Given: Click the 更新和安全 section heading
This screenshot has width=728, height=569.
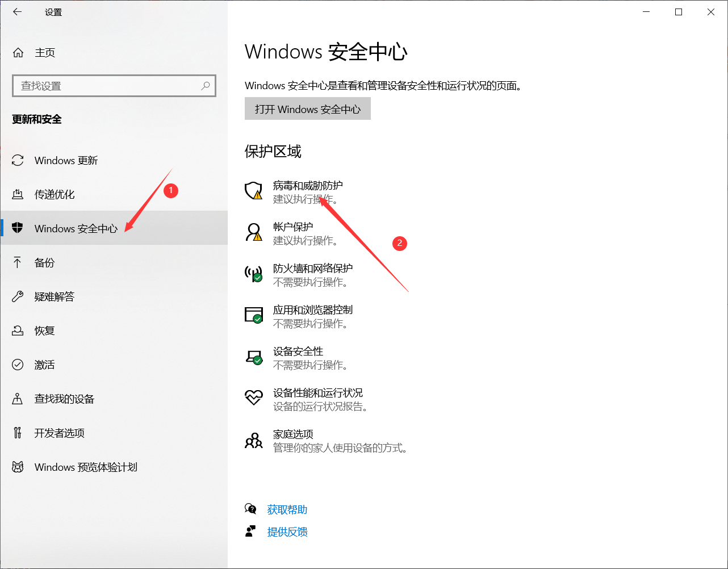Looking at the screenshot, I should 37,119.
